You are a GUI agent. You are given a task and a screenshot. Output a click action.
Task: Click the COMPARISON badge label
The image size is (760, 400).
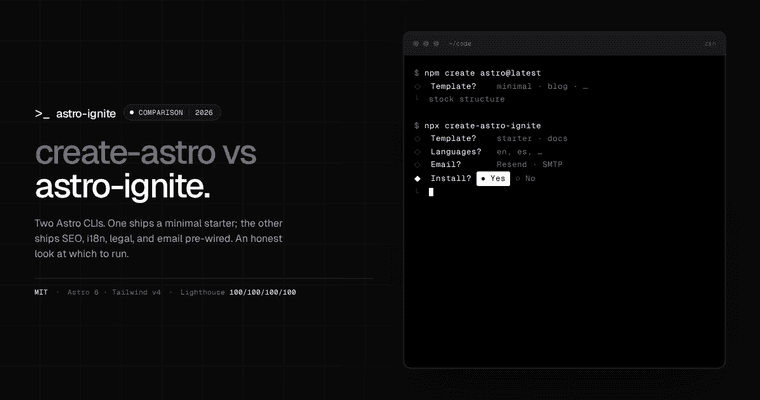coord(160,112)
